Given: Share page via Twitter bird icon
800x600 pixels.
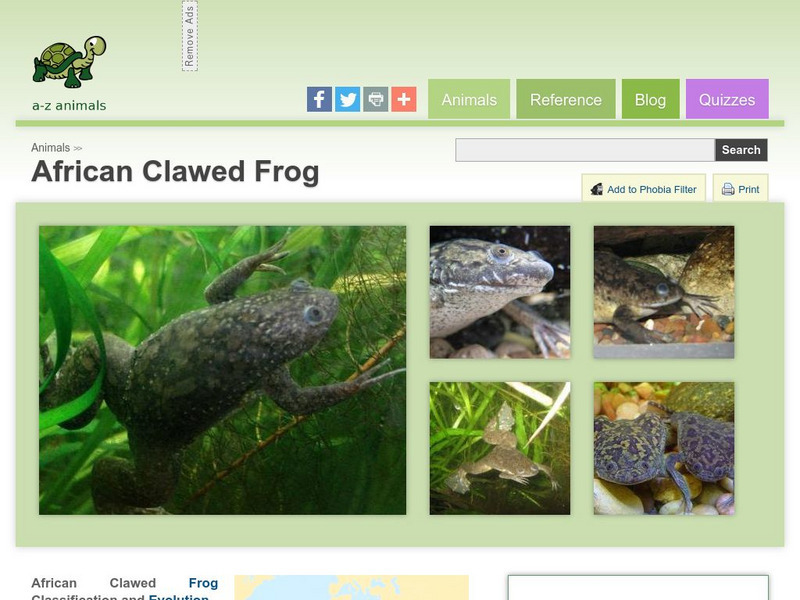Looking at the screenshot, I should point(347,99).
